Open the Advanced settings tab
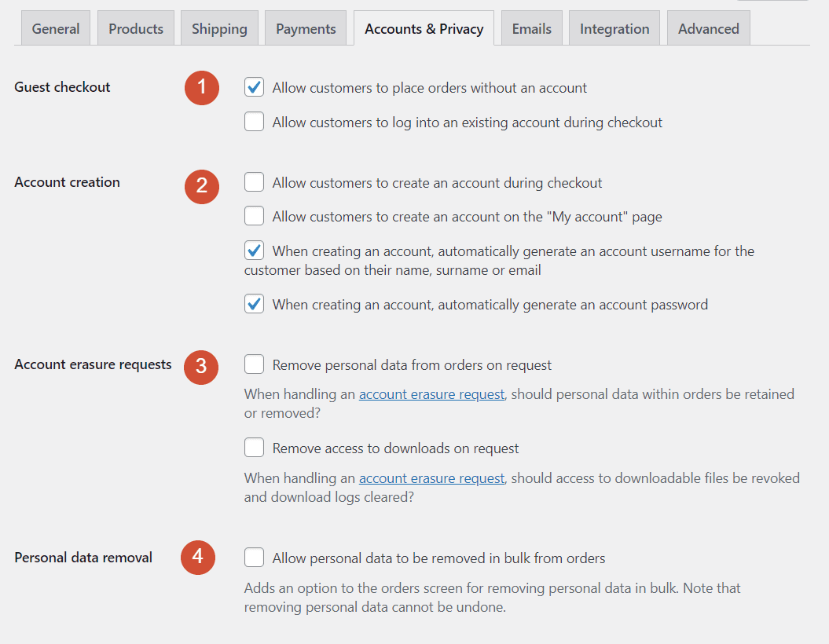829x644 pixels. coord(708,27)
